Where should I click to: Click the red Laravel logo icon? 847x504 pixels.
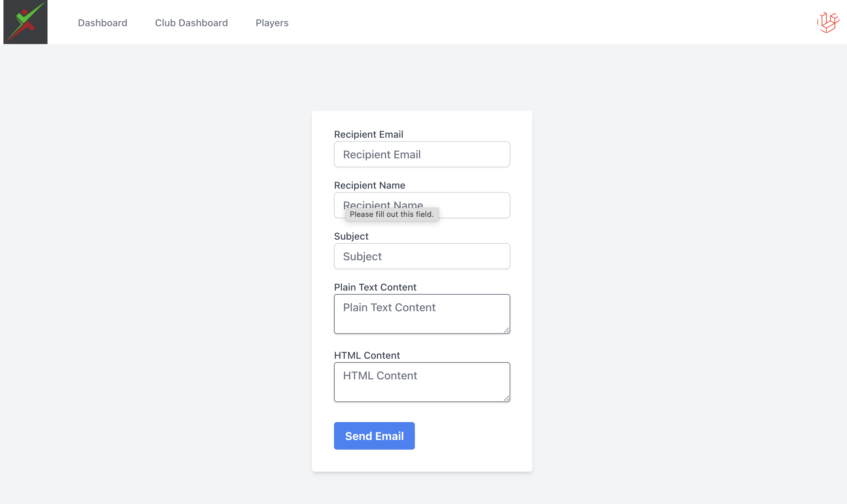click(x=828, y=22)
